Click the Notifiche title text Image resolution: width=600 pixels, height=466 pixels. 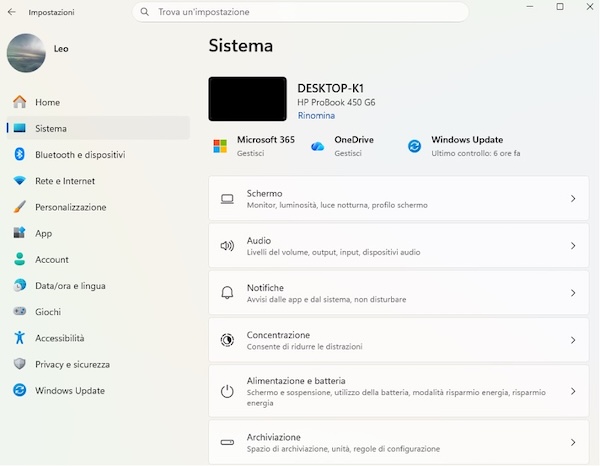pyautogui.click(x=265, y=287)
